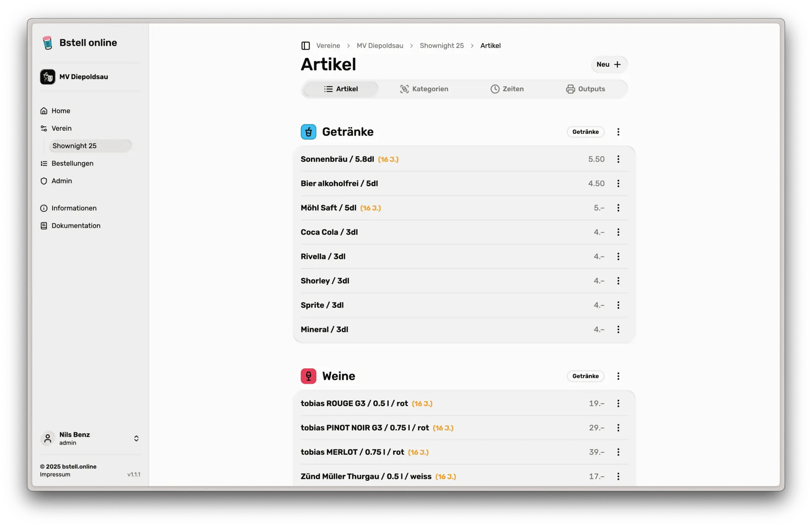
Task: Click the blue Getränke category icon
Action: point(308,132)
